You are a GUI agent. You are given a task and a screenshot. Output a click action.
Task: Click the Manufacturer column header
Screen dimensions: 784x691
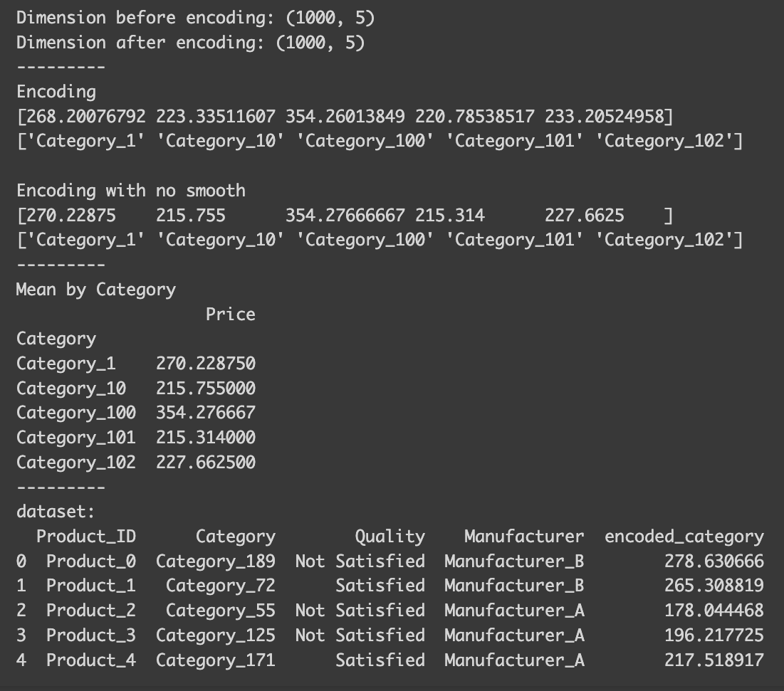523,537
